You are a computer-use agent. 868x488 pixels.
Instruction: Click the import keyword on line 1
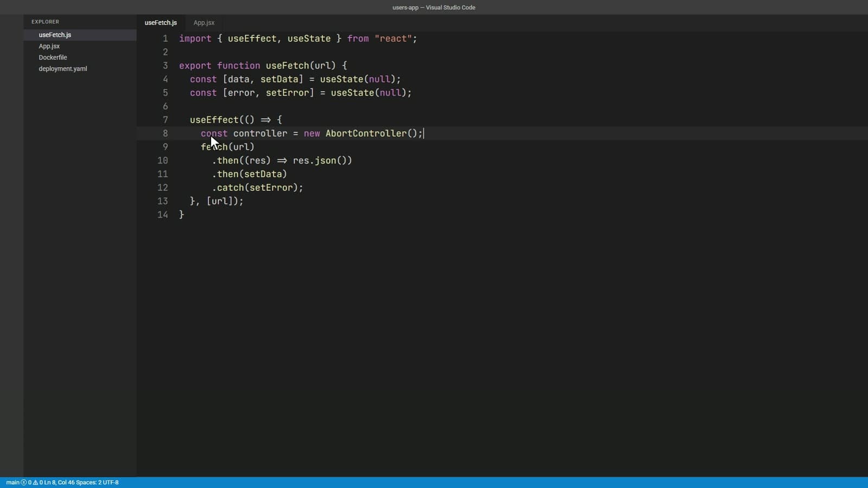point(195,38)
